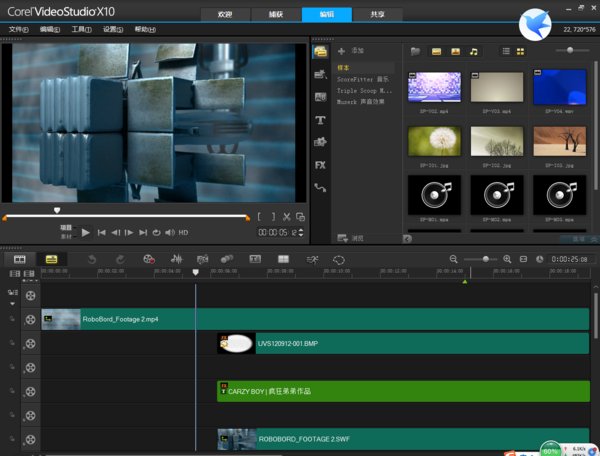Select the Media library icon
Screen dimensions: 600x456
click(320, 51)
